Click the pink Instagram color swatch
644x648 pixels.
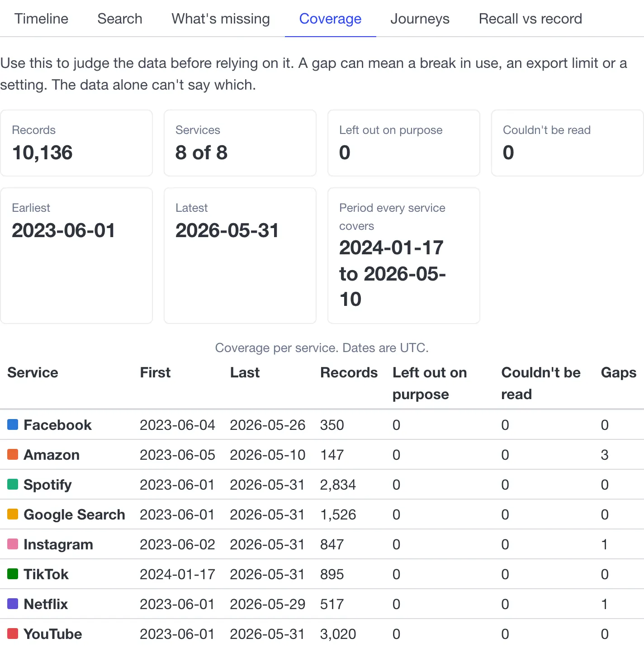point(13,544)
